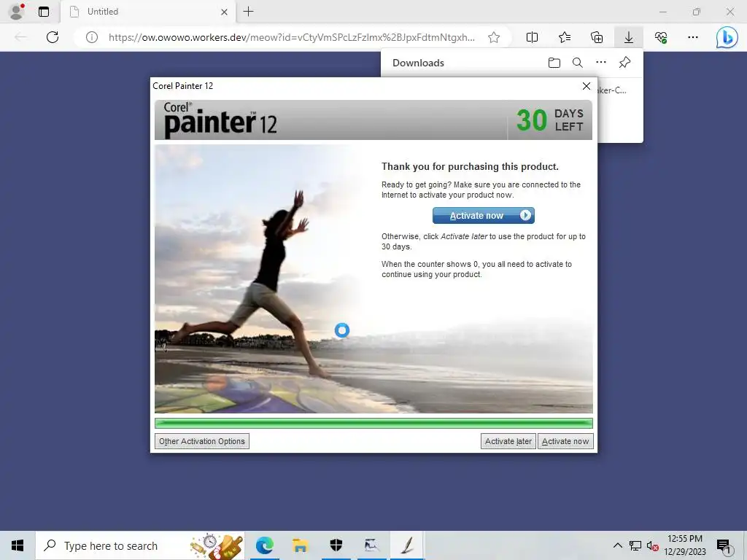Open downloads folder icon
Image resolution: width=747 pixels, height=560 pixels.
[554, 63]
